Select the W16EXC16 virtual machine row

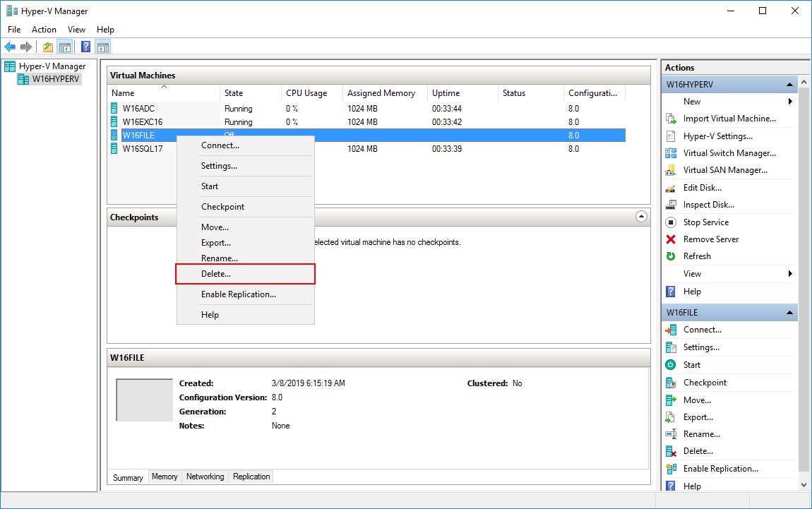tap(368, 122)
